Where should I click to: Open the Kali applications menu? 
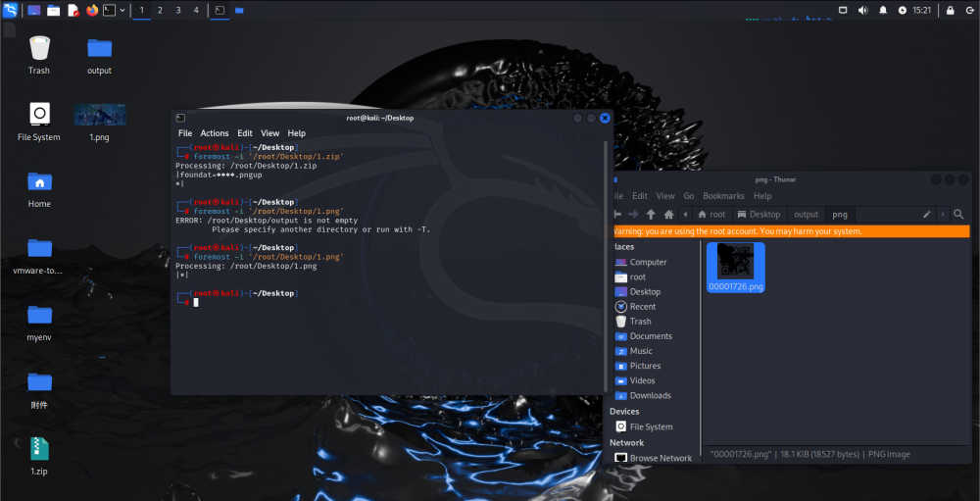[10, 10]
